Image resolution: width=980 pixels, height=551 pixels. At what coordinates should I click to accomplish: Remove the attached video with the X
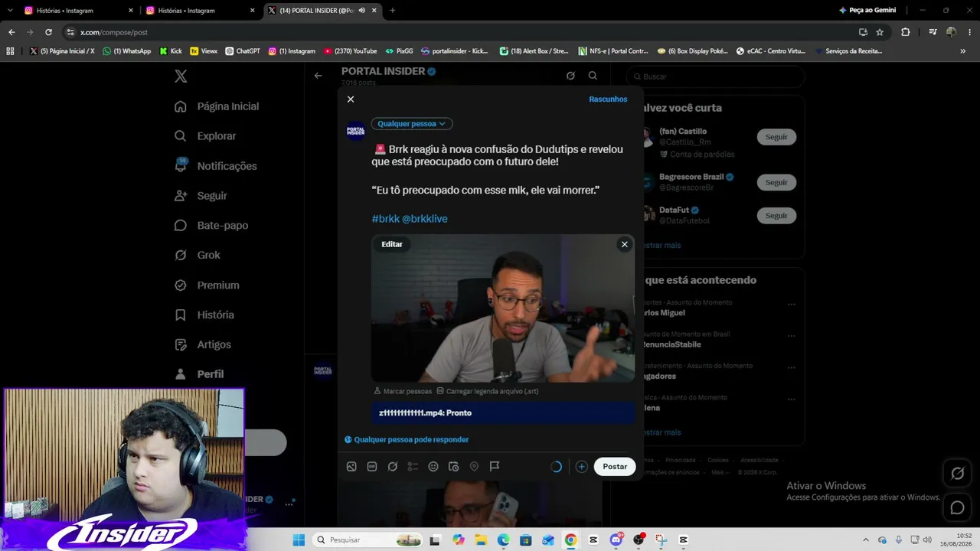625,244
